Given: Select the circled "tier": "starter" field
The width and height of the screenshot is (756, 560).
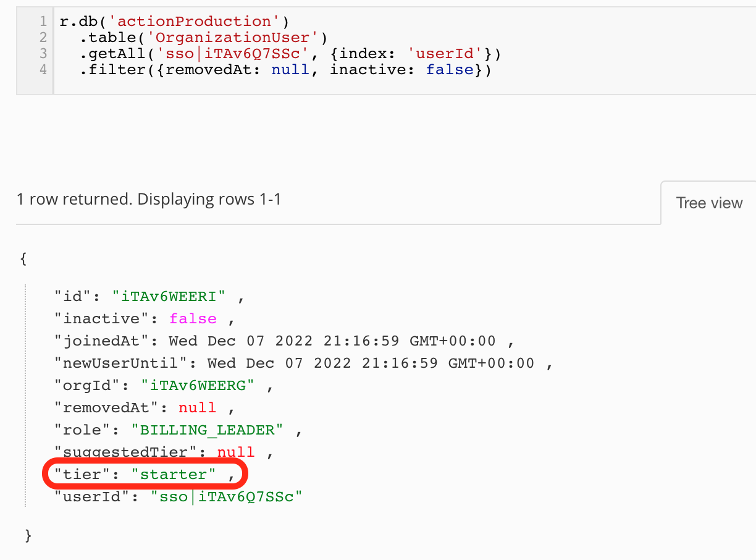Looking at the screenshot, I should click(139, 473).
